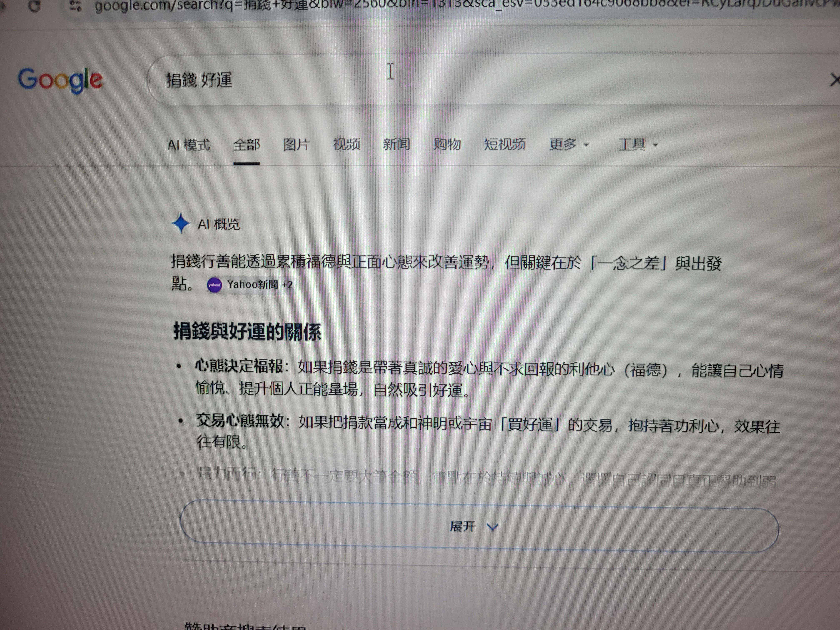The image size is (840, 630).
Task: Click the AI 概览 sparkle icon
Action: coord(181,223)
